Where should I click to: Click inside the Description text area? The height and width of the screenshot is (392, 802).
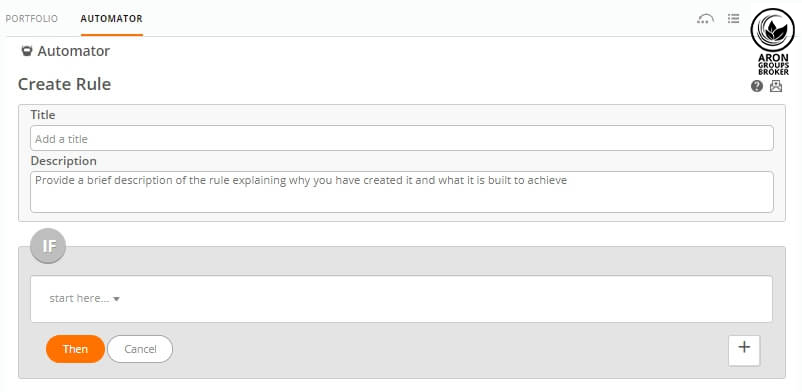click(402, 192)
